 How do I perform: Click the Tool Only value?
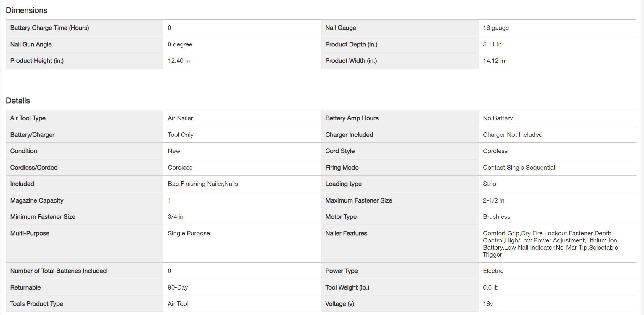click(181, 135)
